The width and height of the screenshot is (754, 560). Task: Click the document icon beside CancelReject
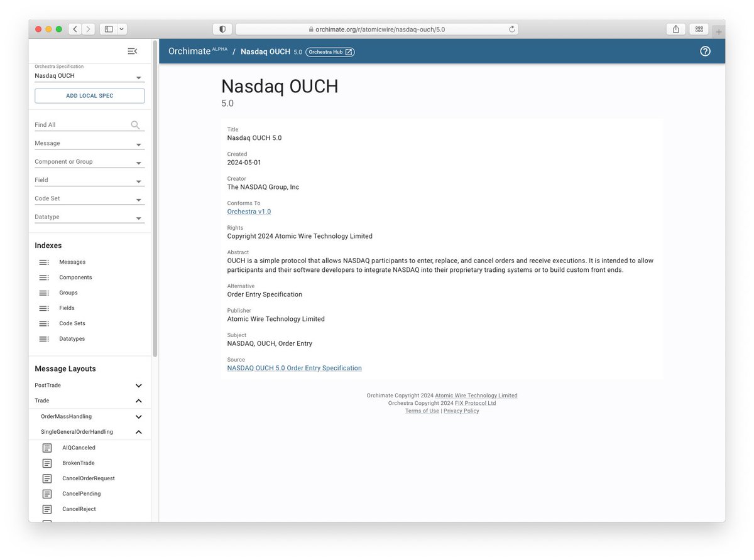pos(47,509)
